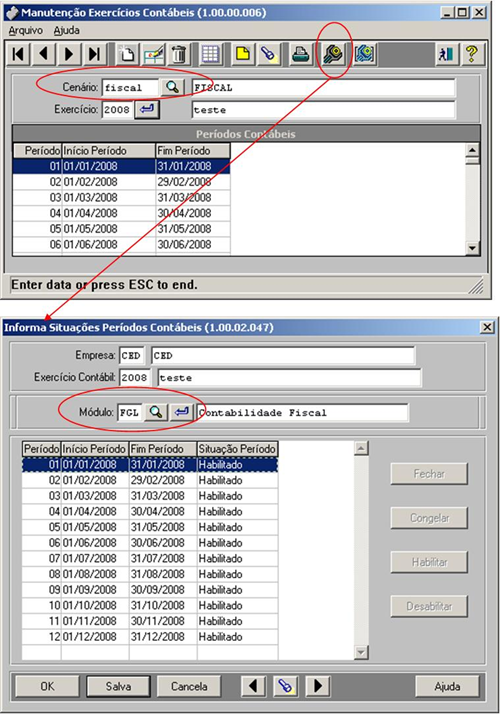Click the grid table view icon
The image size is (500, 714).
pyautogui.click(x=210, y=54)
